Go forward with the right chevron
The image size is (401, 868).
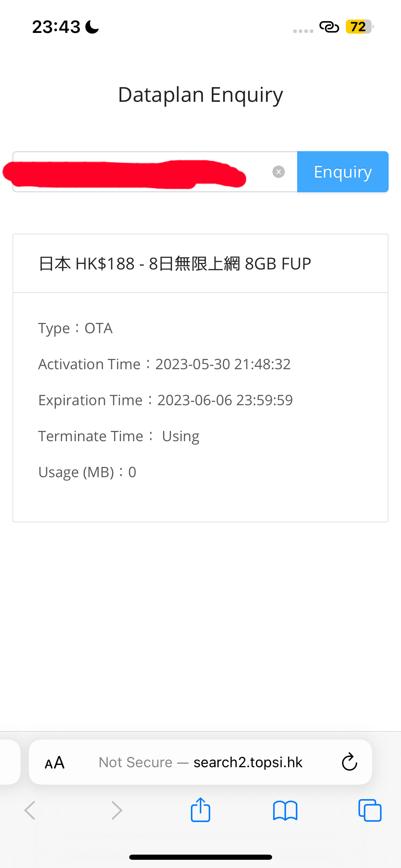click(x=117, y=810)
